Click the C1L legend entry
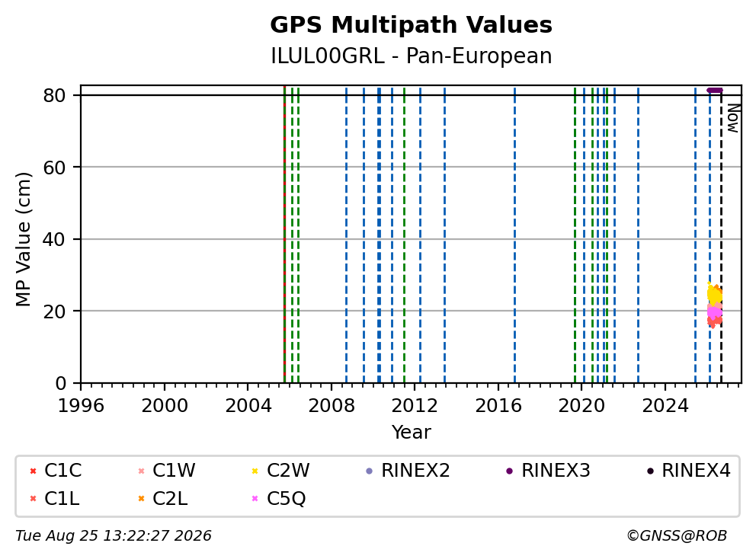 click(54, 498)
